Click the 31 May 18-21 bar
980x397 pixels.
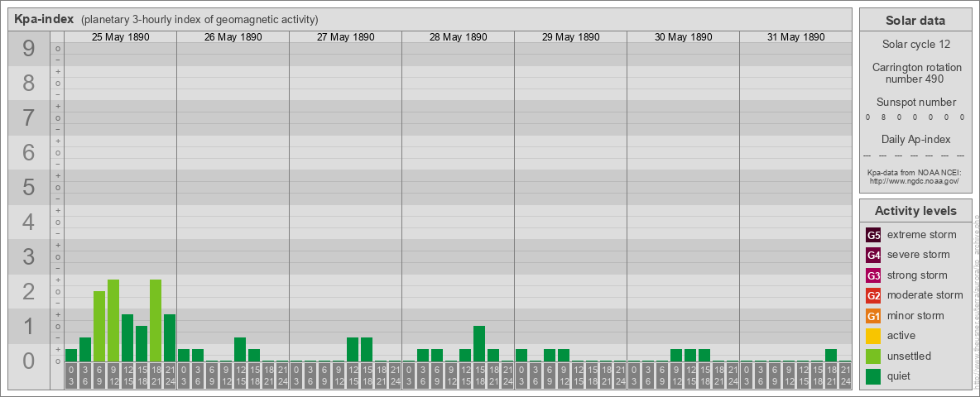[831, 355]
